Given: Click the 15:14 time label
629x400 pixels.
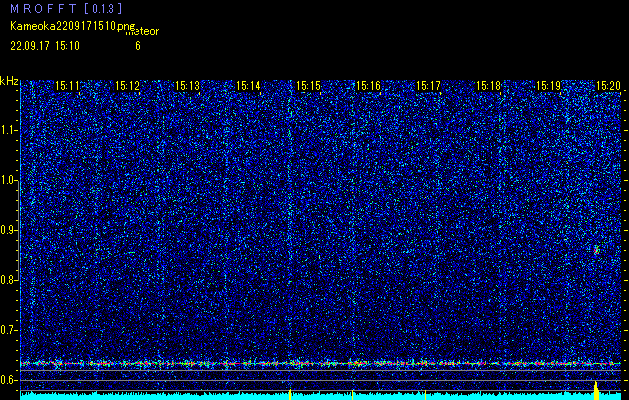Looking at the screenshot, I should pos(248,85).
